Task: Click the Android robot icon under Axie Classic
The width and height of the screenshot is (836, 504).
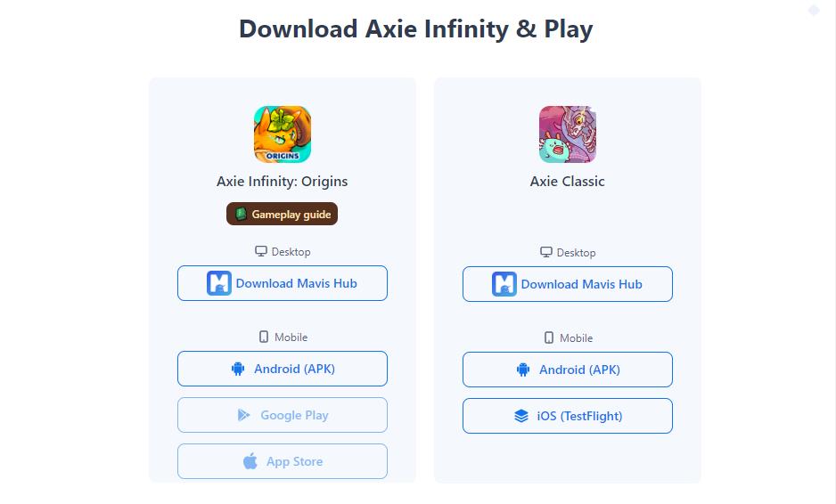Action: click(523, 370)
